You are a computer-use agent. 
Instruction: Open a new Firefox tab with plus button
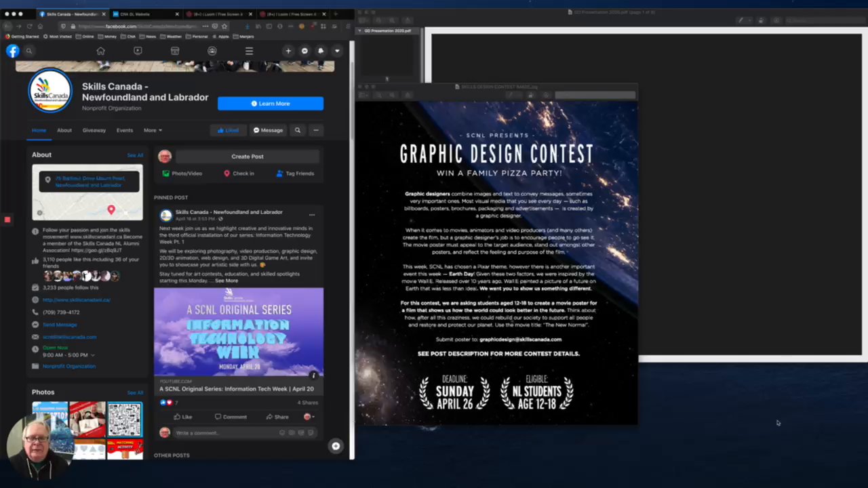pos(336,14)
